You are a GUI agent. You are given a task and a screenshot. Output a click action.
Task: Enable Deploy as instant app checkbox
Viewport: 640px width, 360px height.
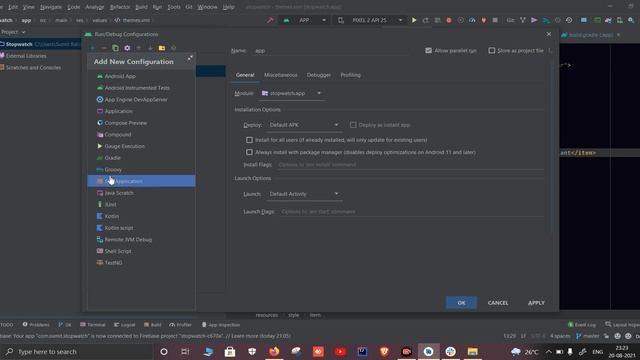pyautogui.click(x=353, y=125)
